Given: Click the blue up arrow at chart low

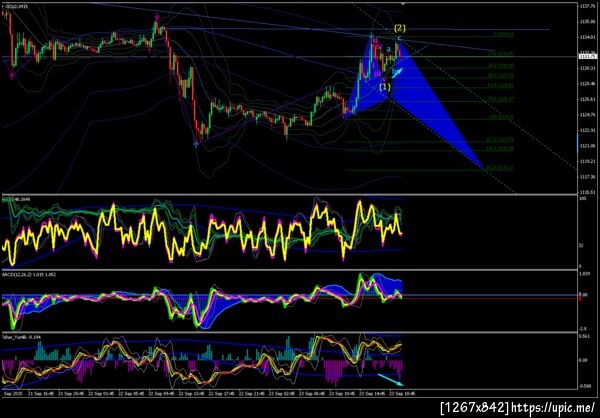Looking at the screenshot, I should click(x=196, y=144).
